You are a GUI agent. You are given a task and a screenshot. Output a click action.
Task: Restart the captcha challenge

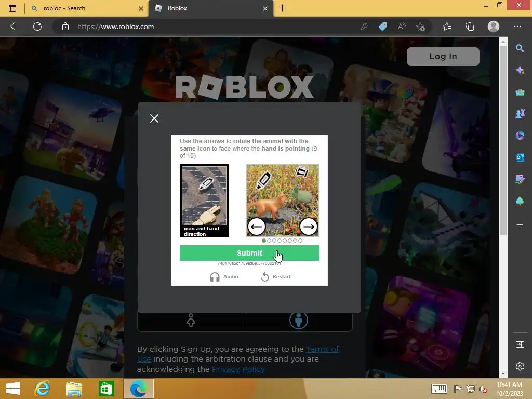(275, 277)
